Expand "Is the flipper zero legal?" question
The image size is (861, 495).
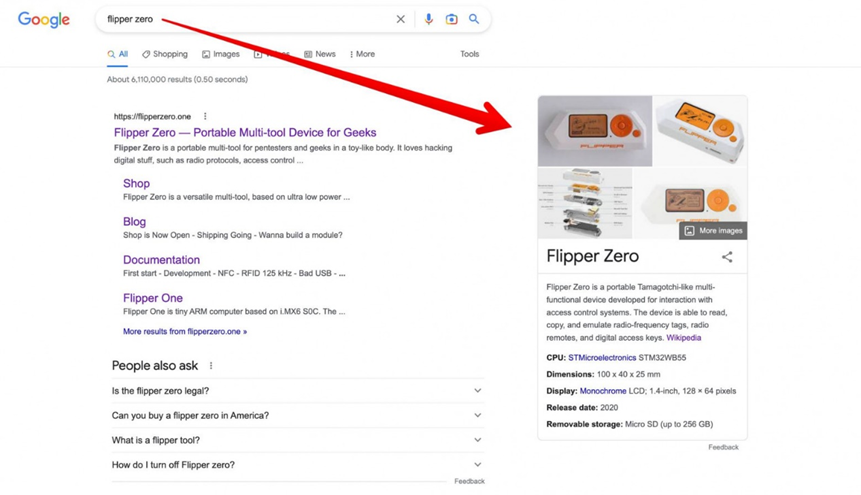tap(477, 391)
